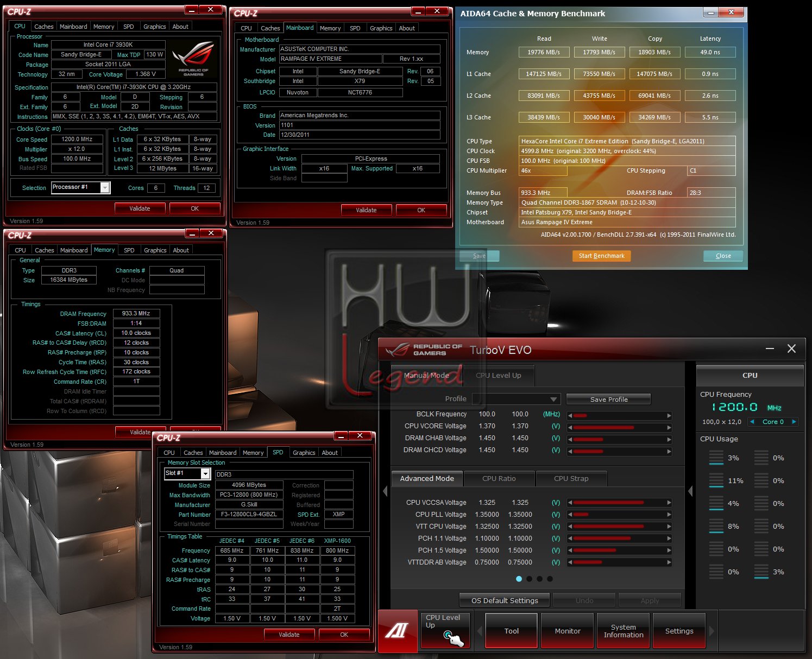
Task: Open Graphics tab in CPU-Z Mainboard window
Action: (381, 28)
